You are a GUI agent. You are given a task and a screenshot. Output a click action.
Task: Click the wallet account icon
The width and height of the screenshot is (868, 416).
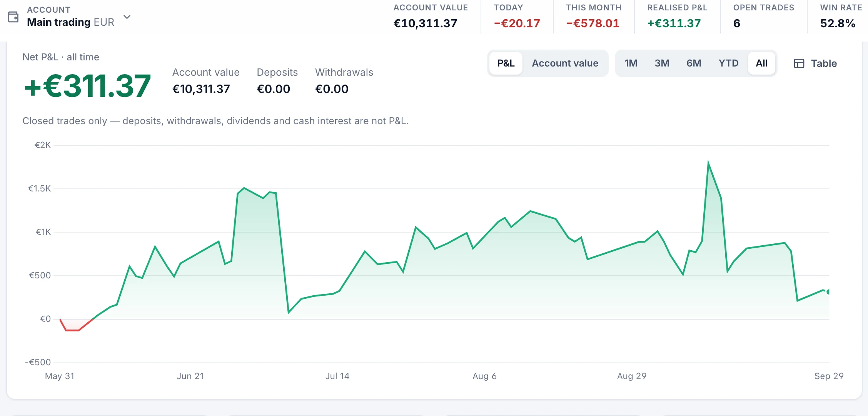[13, 17]
